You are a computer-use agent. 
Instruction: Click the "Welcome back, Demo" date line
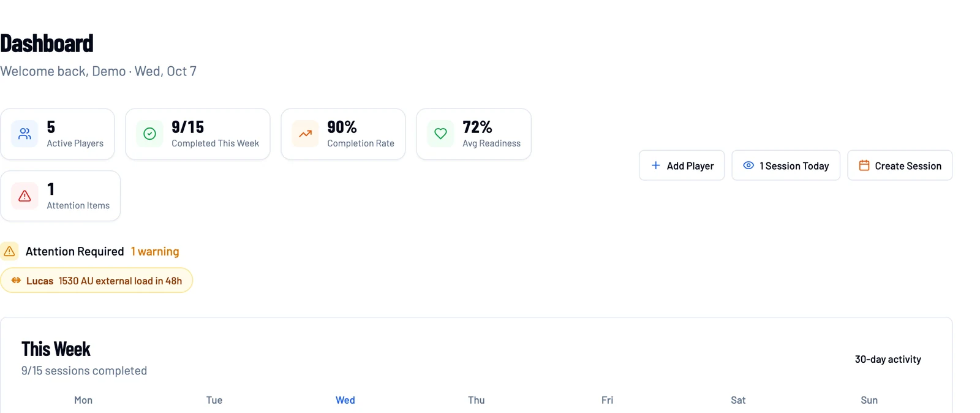point(99,71)
